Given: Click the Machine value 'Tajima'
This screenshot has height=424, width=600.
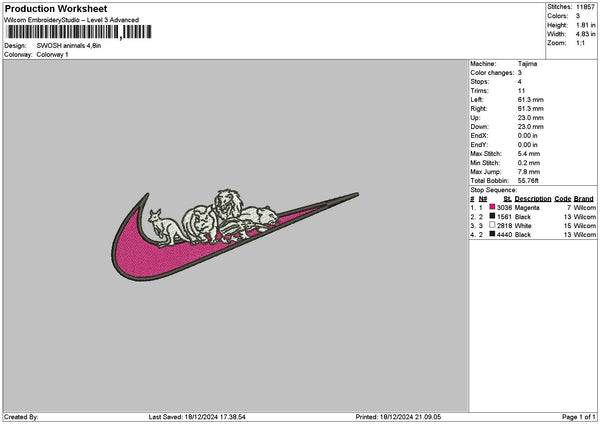Looking at the screenshot, I should click(527, 64).
